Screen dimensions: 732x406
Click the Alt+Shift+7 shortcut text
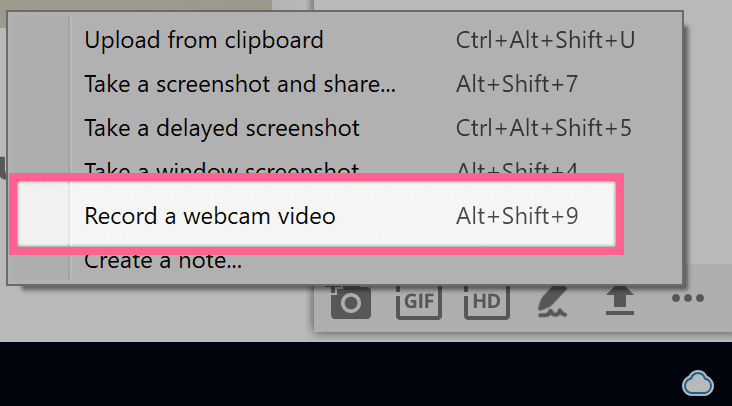tap(516, 85)
